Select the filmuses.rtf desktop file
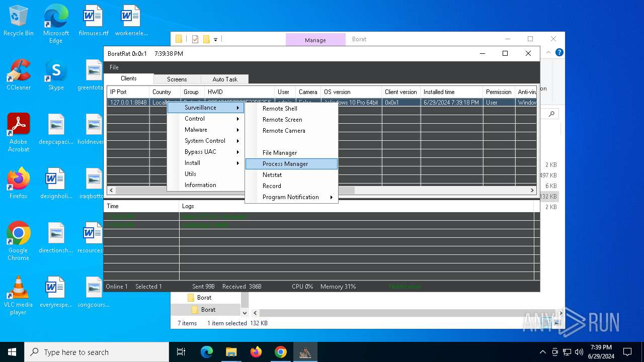The image size is (644, 362). pyautogui.click(x=94, y=21)
